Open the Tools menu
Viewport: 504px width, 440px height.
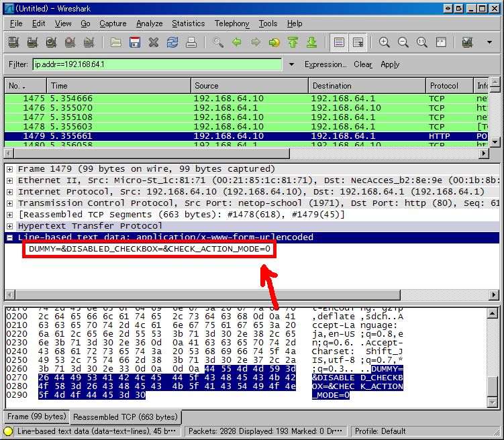[268, 23]
